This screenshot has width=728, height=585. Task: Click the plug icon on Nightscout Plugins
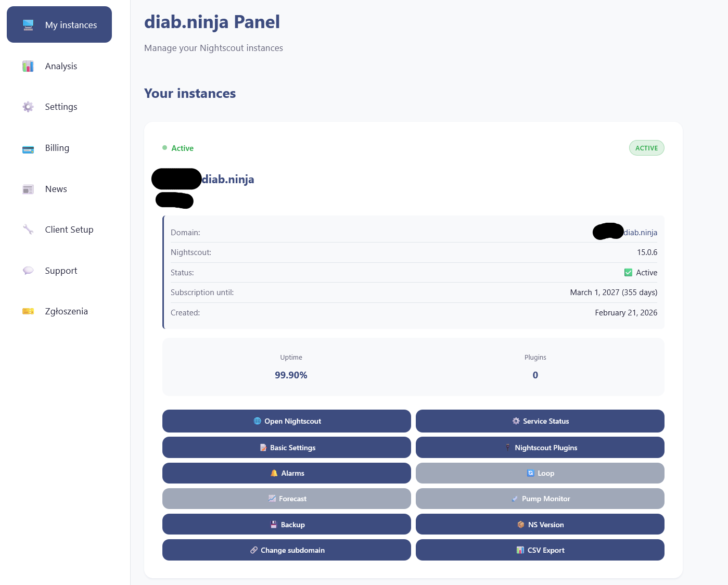tap(508, 448)
